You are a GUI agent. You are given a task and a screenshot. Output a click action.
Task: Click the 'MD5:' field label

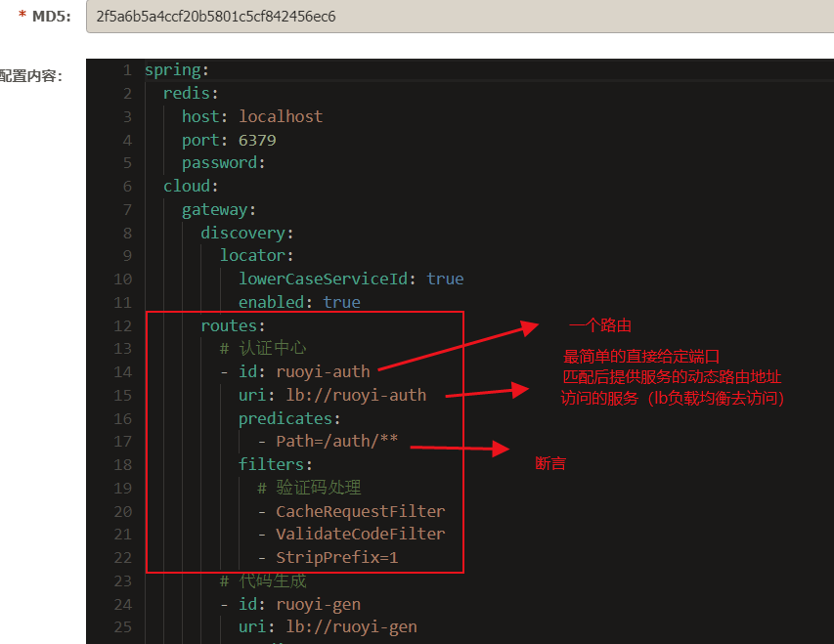click(52, 17)
